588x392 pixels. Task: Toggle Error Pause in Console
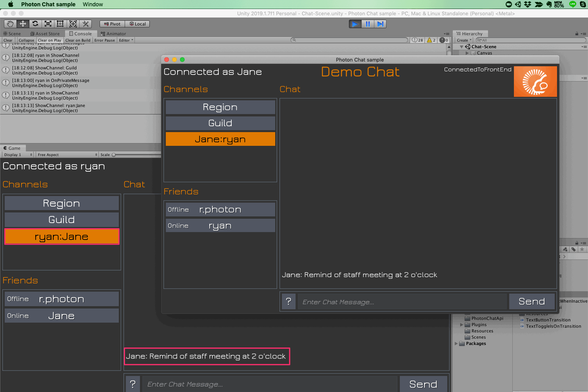coord(105,40)
